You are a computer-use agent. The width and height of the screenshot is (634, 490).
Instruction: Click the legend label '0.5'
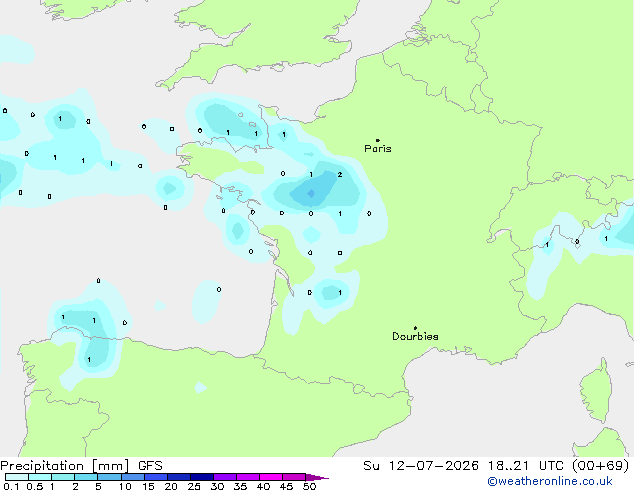pyautogui.click(x=35, y=486)
